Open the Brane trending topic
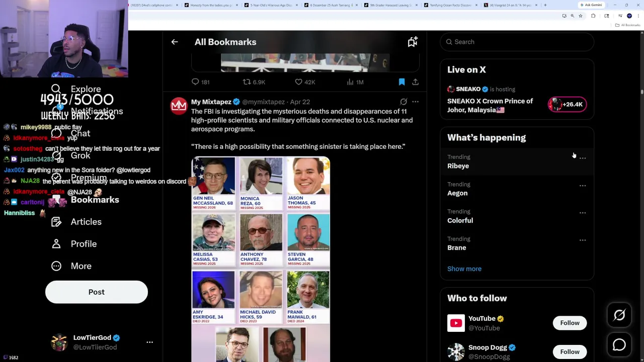Screen dimensions: 644x362 click(456, 247)
